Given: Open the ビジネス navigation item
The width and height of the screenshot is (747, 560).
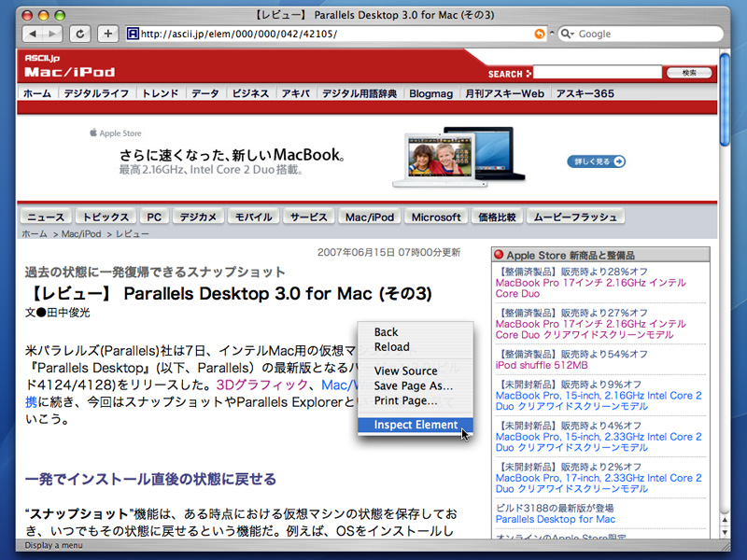Looking at the screenshot, I should [250, 93].
